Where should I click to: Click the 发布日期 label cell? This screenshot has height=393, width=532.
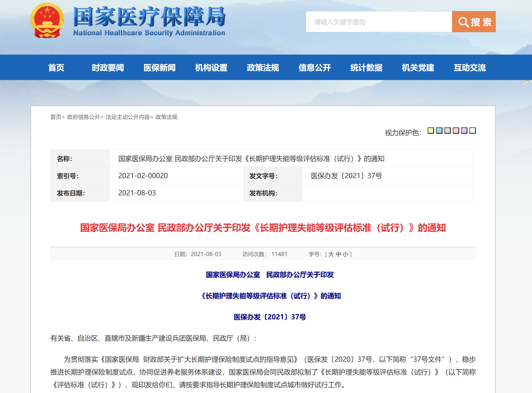click(80, 193)
